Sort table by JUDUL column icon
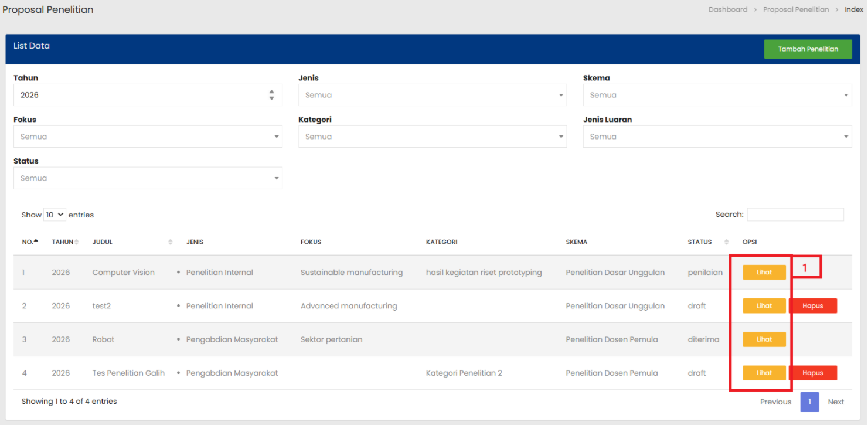The image size is (868, 425). coord(171,242)
